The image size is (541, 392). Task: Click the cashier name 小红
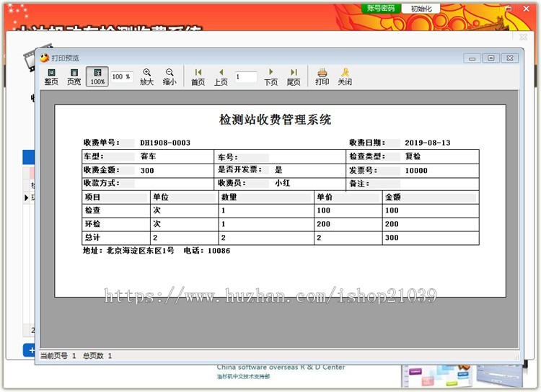(283, 183)
